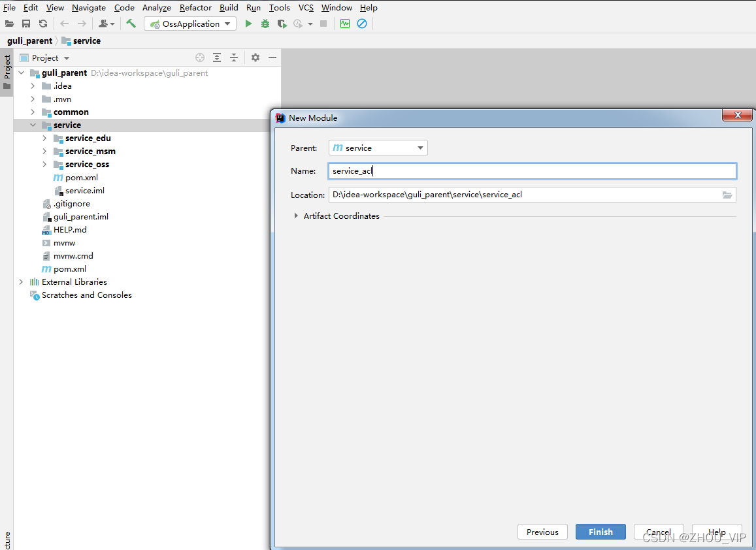Screen dimensions: 756x550
Task: Open the Parent module dropdown
Action: click(378, 148)
